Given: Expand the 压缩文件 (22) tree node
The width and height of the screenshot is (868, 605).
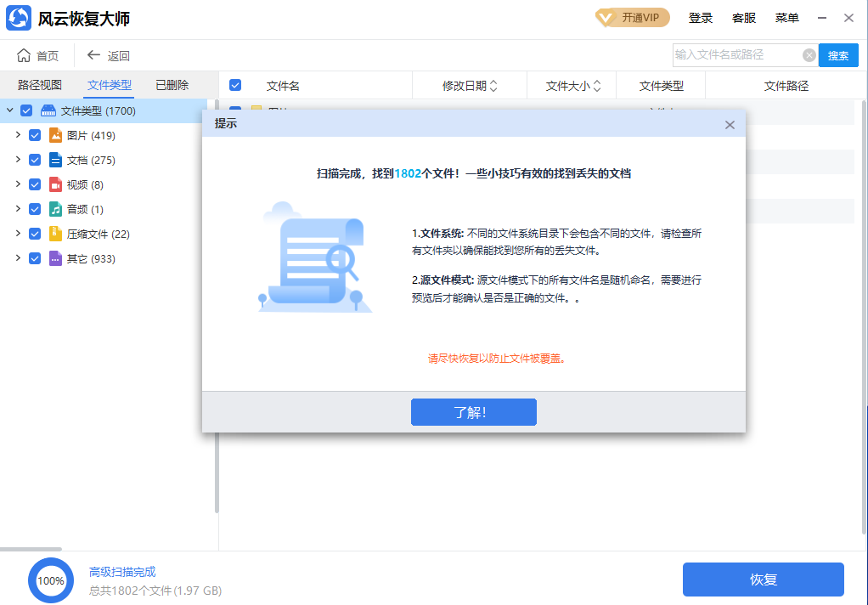Looking at the screenshot, I should 18,234.
